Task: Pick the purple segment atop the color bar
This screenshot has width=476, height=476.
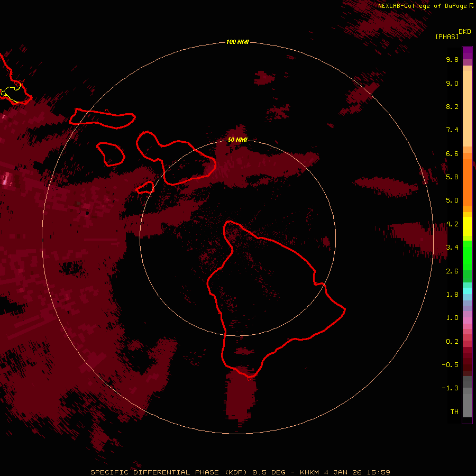Action: (467, 53)
